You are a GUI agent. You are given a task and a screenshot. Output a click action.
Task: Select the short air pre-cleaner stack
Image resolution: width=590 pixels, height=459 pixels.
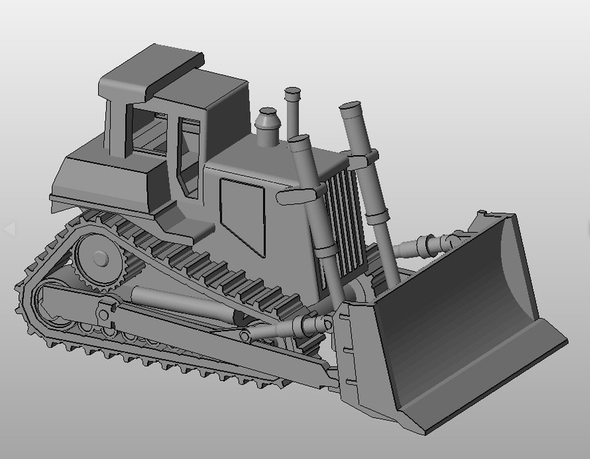click(x=267, y=127)
